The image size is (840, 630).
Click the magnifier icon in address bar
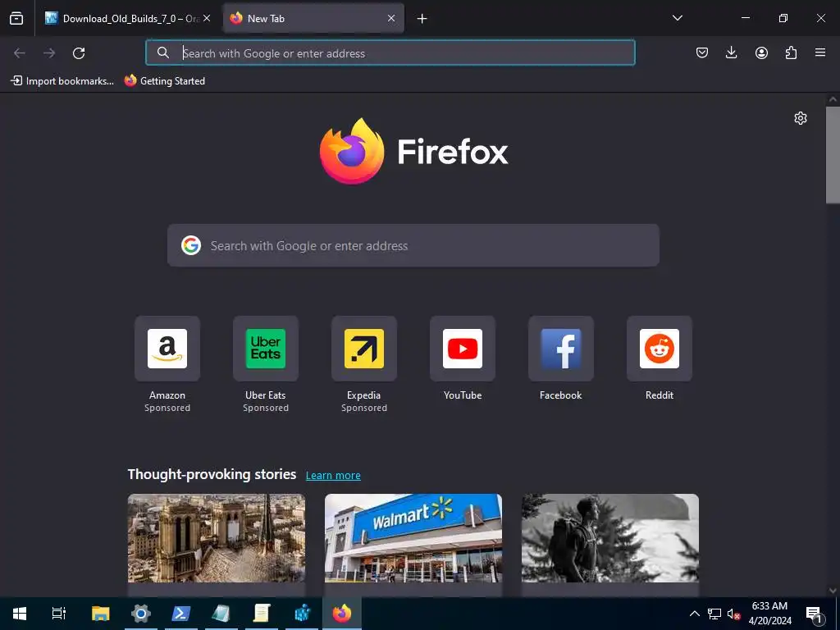click(163, 52)
